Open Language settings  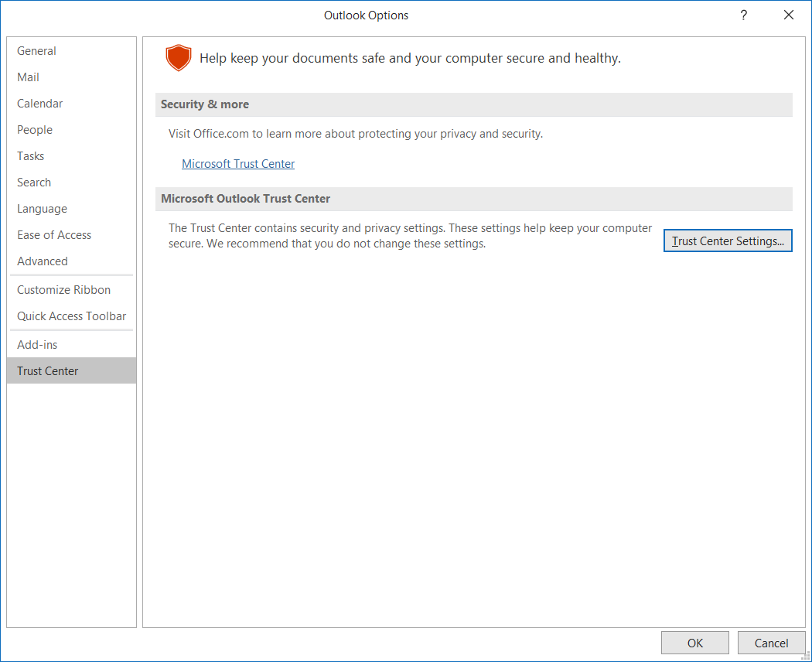pos(71,209)
